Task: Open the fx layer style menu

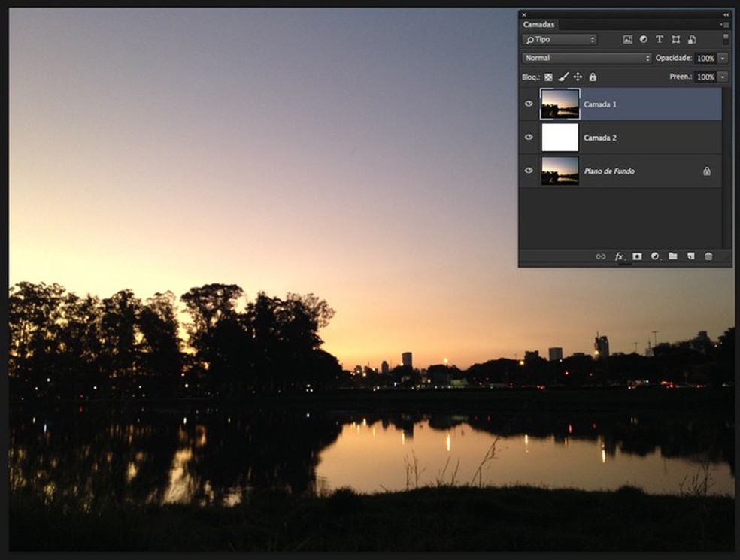Action: (619, 256)
